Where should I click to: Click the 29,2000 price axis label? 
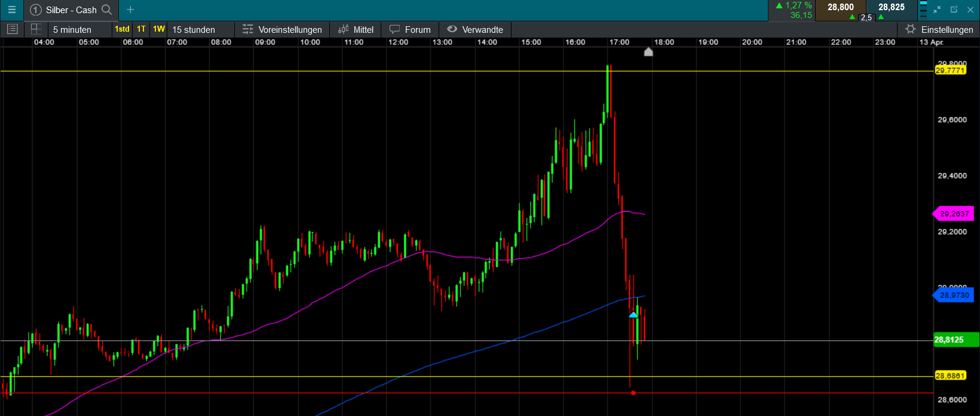(x=952, y=232)
